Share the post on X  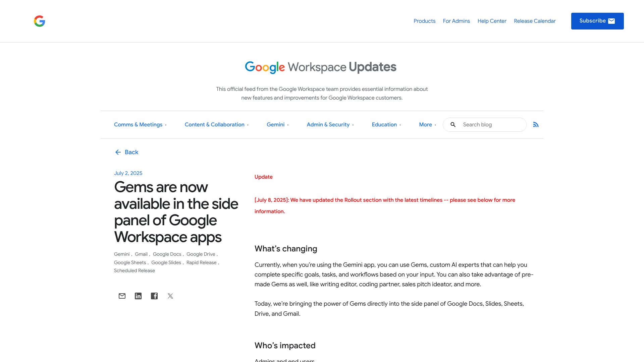coord(170,296)
